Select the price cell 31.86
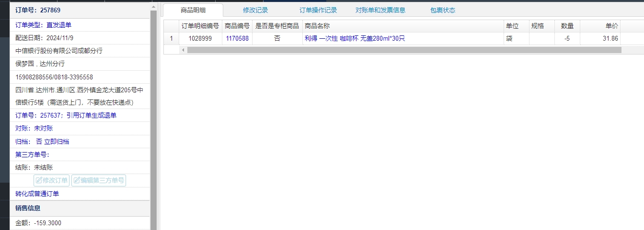644x230 pixels. coord(600,38)
